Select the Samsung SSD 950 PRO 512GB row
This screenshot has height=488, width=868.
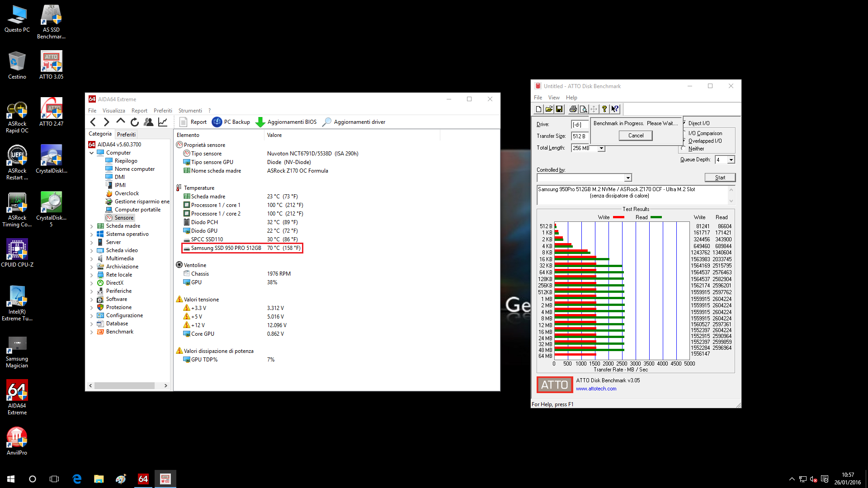(242, 248)
